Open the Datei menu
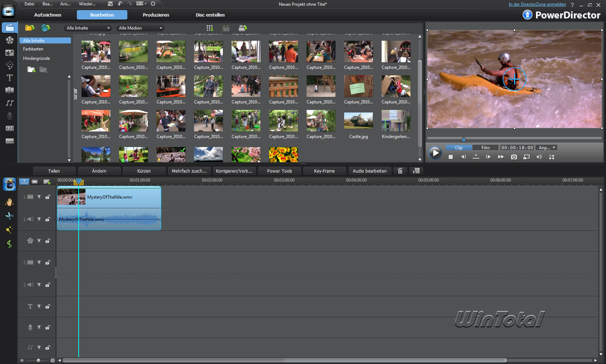Image resolution: width=606 pixels, height=364 pixels. (29, 4)
